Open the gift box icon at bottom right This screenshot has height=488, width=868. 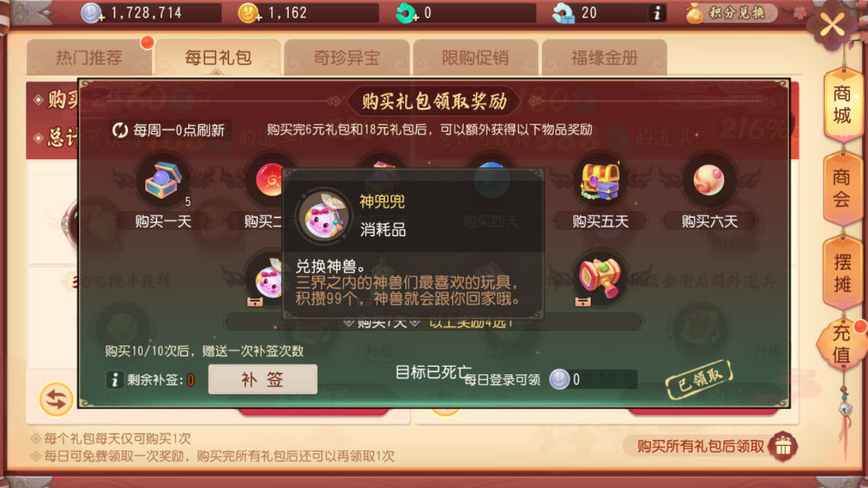(x=783, y=445)
